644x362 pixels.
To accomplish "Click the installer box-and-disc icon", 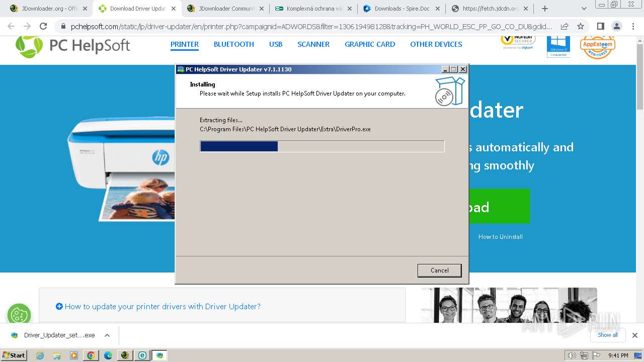I will [449, 91].
